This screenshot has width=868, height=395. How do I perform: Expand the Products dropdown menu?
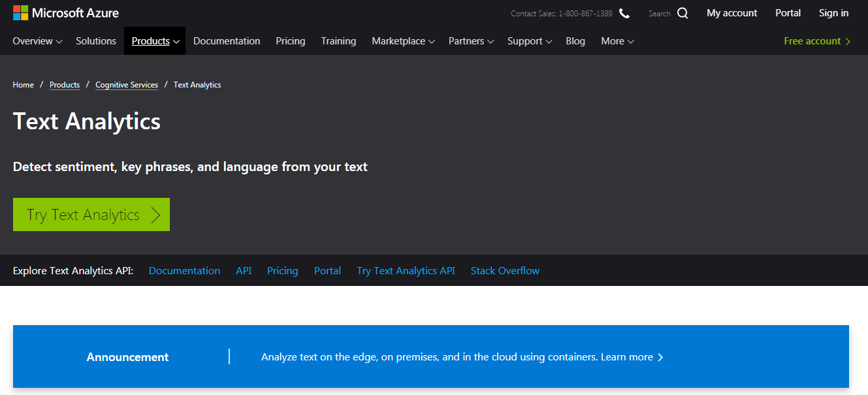tap(155, 41)
